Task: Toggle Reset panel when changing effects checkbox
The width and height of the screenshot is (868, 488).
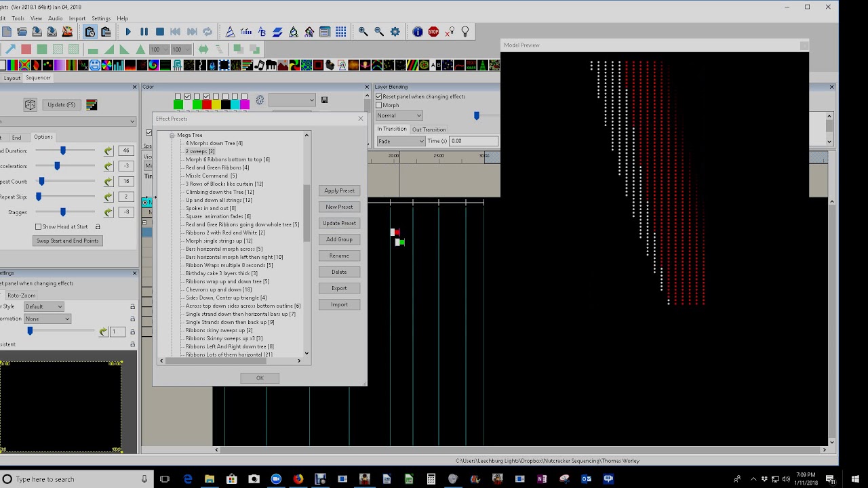Action: (x=379, y=96)
